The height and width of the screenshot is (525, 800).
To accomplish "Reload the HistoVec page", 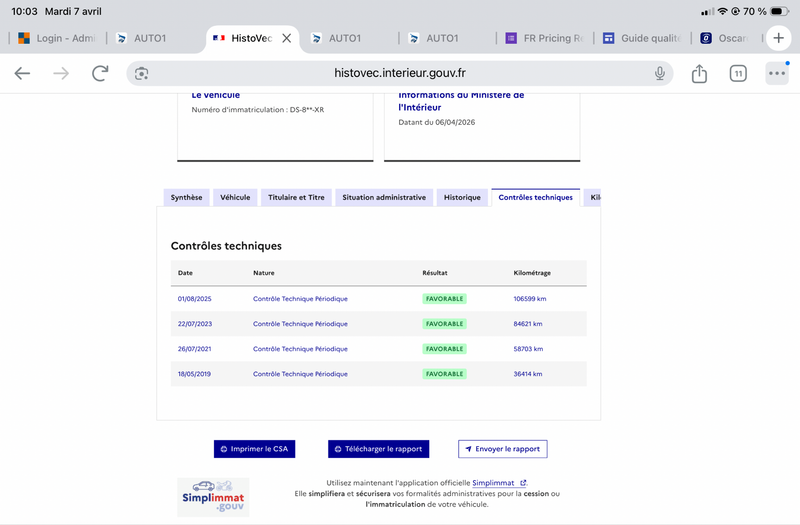I will 100,73.
